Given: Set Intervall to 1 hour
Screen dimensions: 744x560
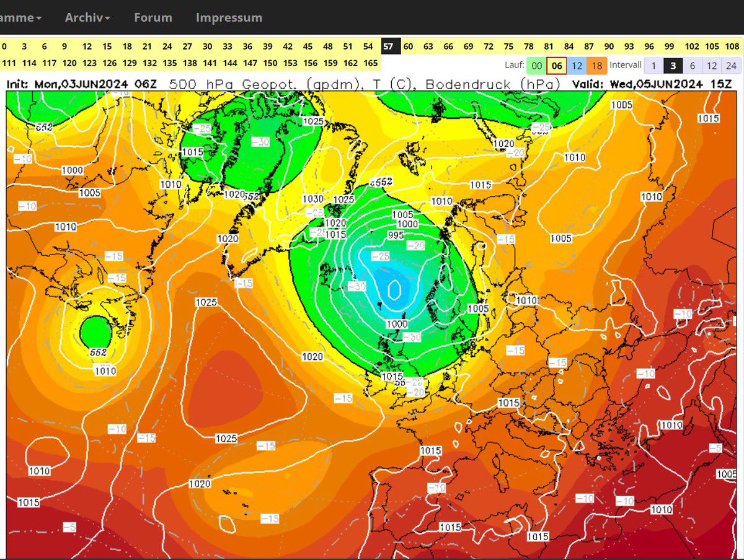Looking at the screenshot, I should click(653, 66).
